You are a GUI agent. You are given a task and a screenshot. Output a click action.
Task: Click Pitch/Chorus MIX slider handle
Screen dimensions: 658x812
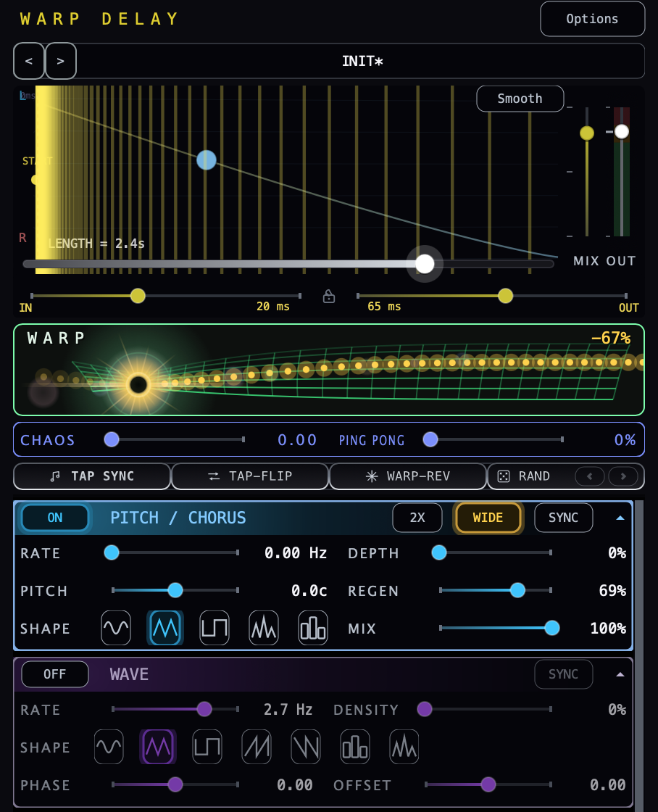tap(552, 628)
